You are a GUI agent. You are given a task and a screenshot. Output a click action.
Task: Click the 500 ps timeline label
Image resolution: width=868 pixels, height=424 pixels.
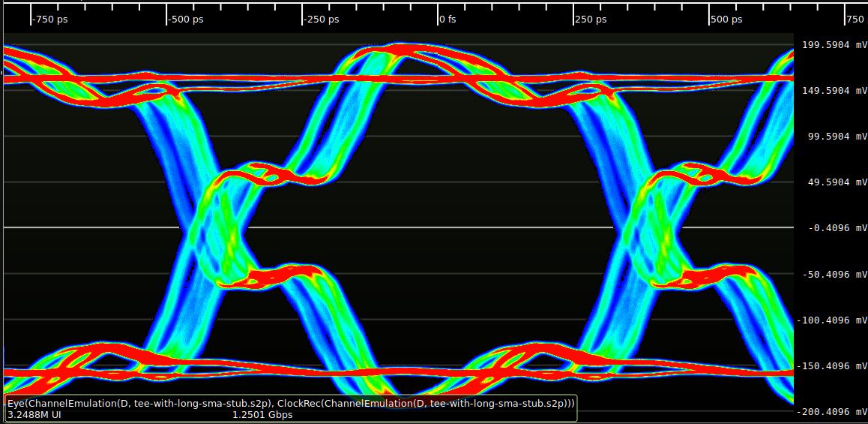[x=727, y=20]
